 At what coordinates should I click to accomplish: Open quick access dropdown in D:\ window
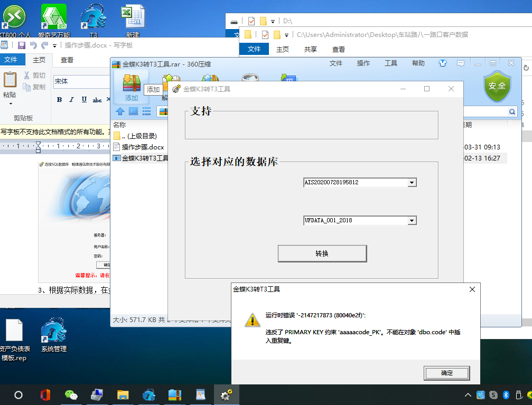(273, 21)
